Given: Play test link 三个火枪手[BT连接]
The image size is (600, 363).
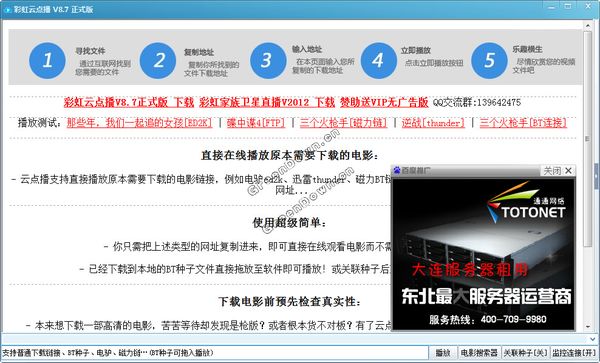Looking at the screenshot, I should [523, 123].
